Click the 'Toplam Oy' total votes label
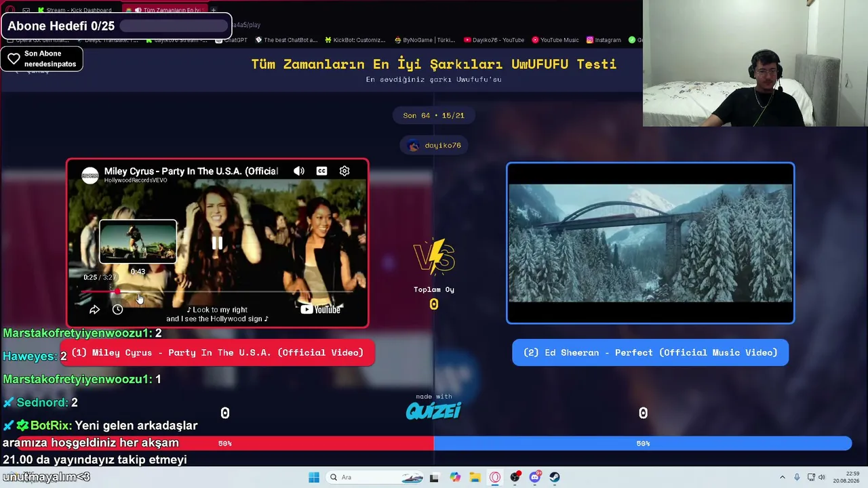868x488 pixels. tap(434, 289)
